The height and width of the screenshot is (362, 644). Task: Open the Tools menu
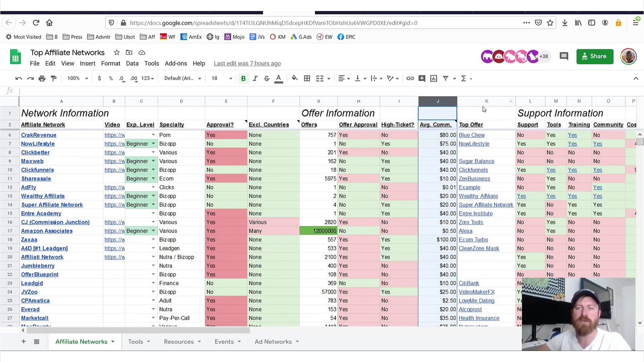(x=151, y=63)
